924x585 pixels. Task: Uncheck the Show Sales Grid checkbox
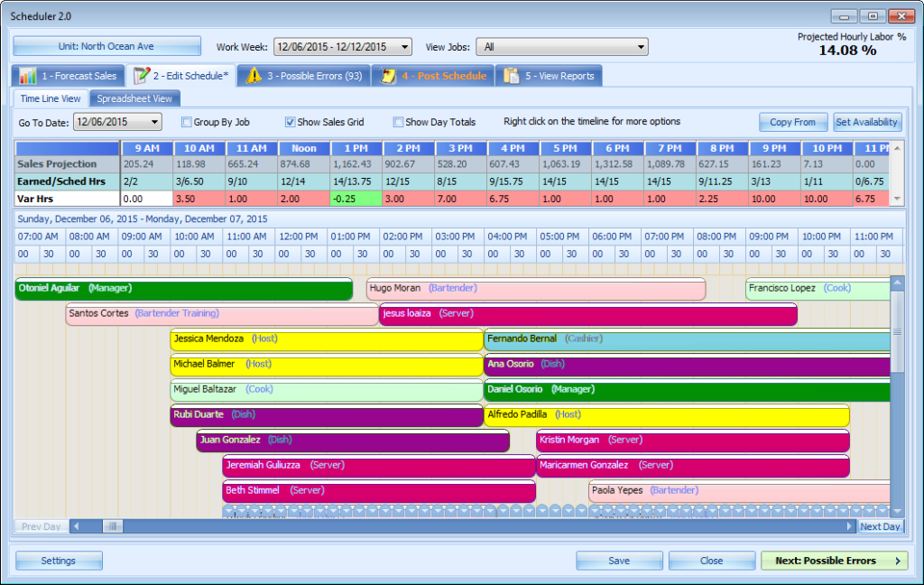click(291, 122)
